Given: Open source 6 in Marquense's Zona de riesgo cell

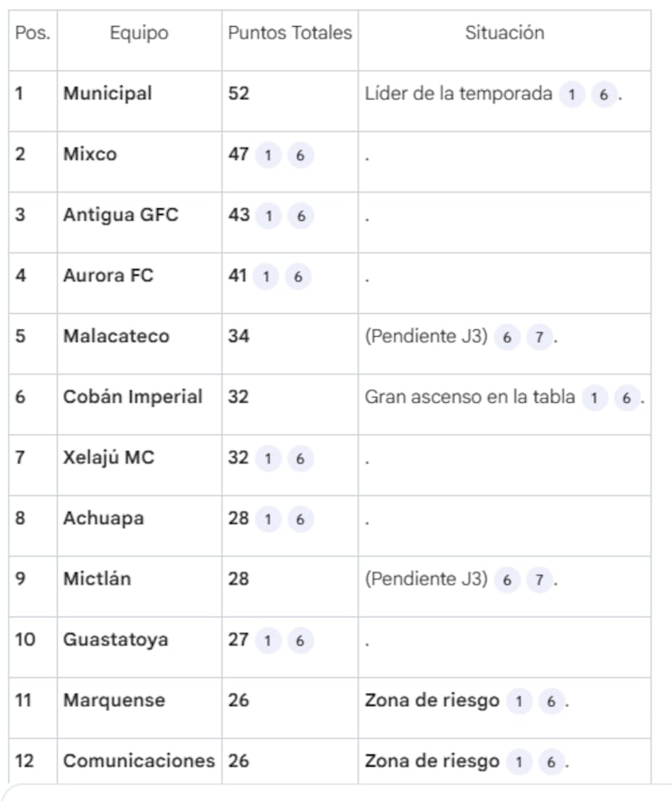Looking at the screenshot, I should point(550,701).
